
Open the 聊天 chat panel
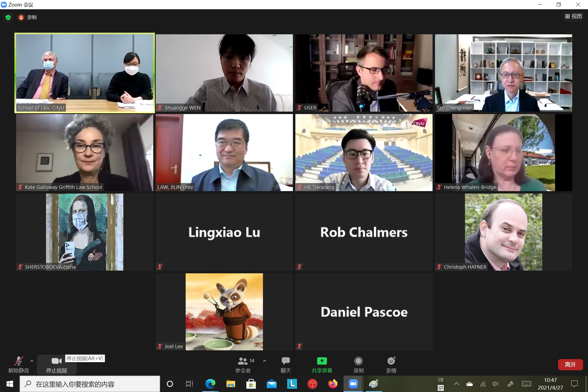[x=286, y=365]
